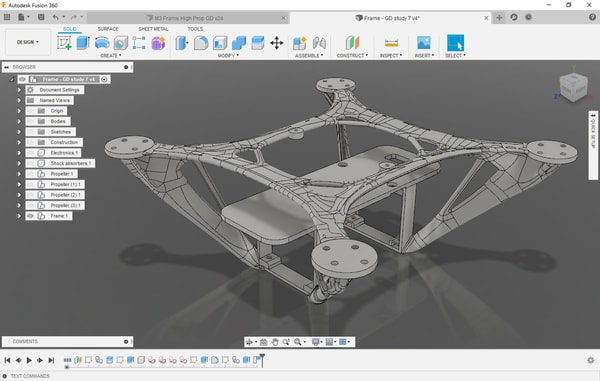
Task: Select the Create Sketch tool
Action: point(64,43)
